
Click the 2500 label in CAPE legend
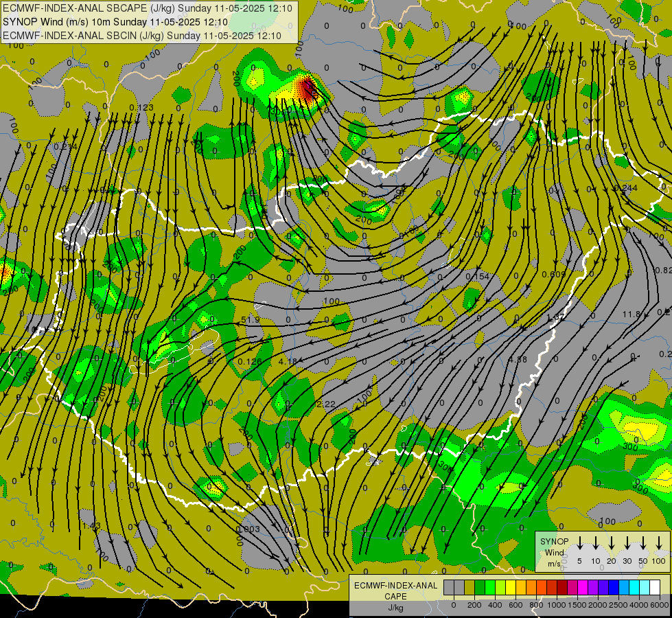point(618,605)
